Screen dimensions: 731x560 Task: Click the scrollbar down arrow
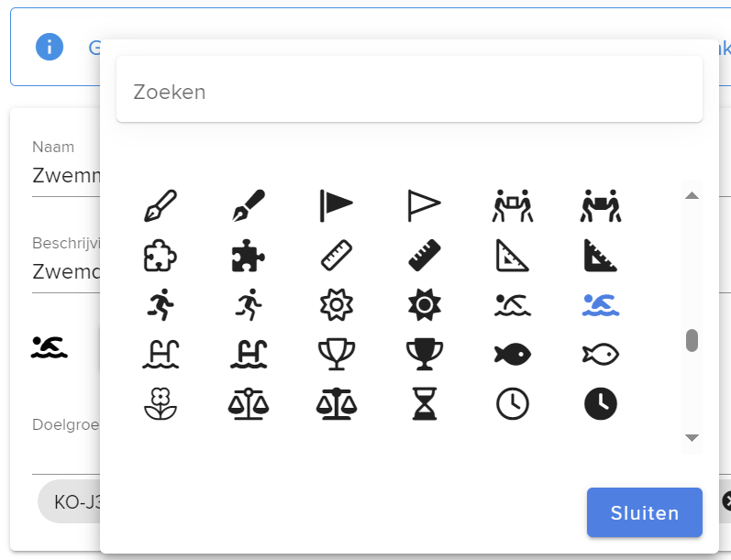click(692, 437)
